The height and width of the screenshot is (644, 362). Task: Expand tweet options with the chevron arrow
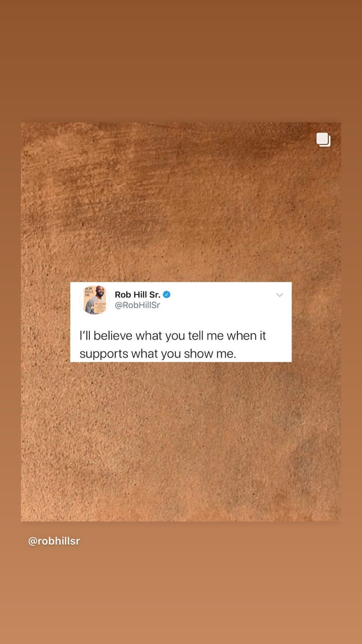280,295
